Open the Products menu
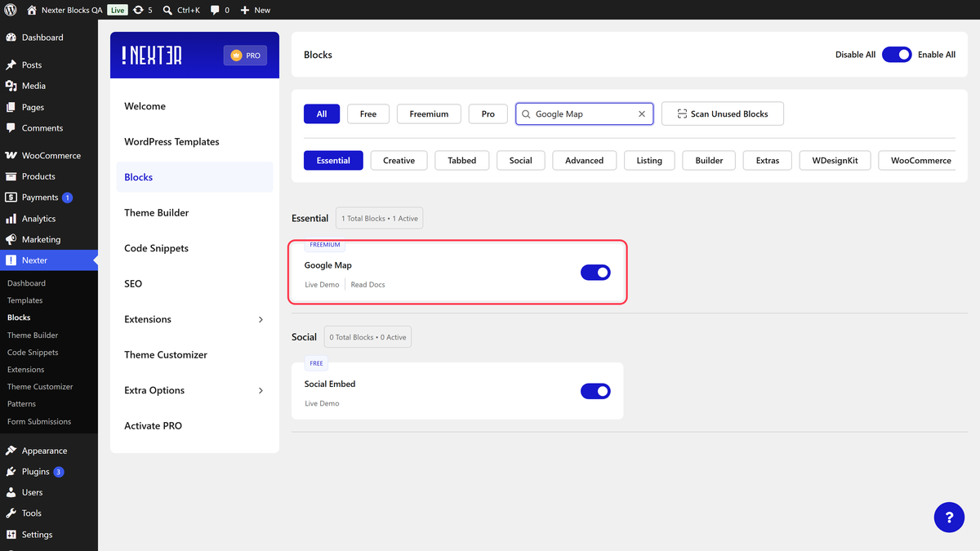This screenshot has width=980, height=551. pyautogui.click(x=49, y=176)
